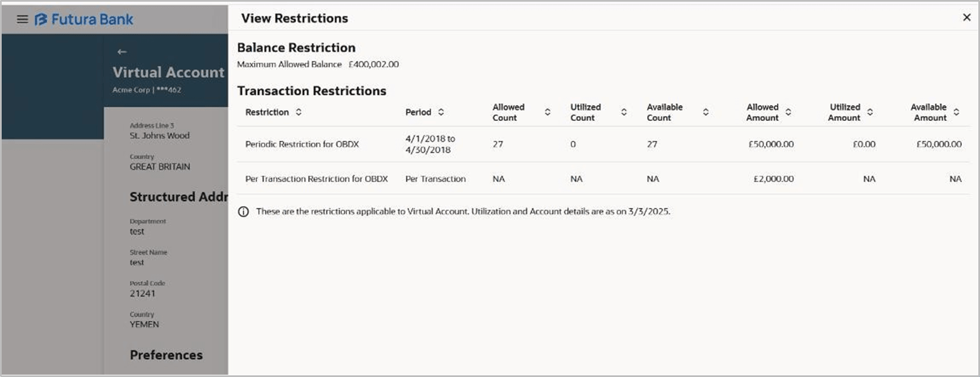This screenshot has height=377, width=980.
Task: Expand the Structured Address section
Action: 178,197
